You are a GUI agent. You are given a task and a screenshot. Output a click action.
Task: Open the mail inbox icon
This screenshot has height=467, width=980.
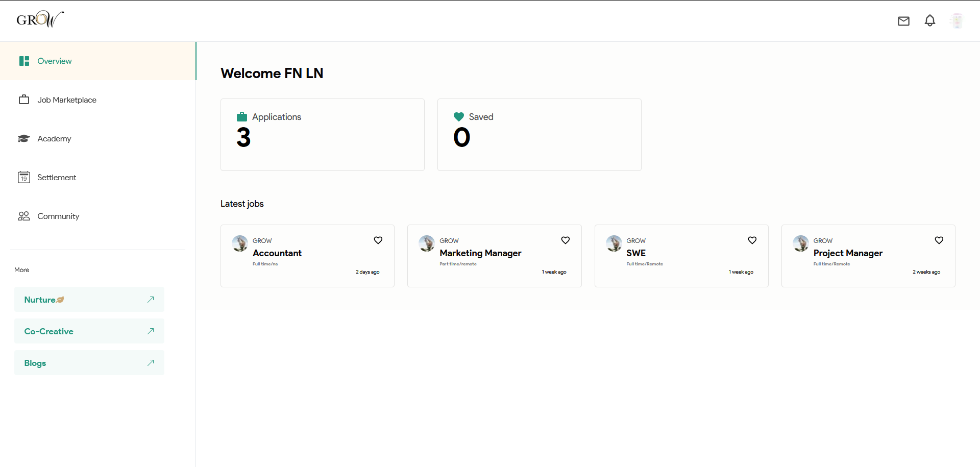[903, 21]
